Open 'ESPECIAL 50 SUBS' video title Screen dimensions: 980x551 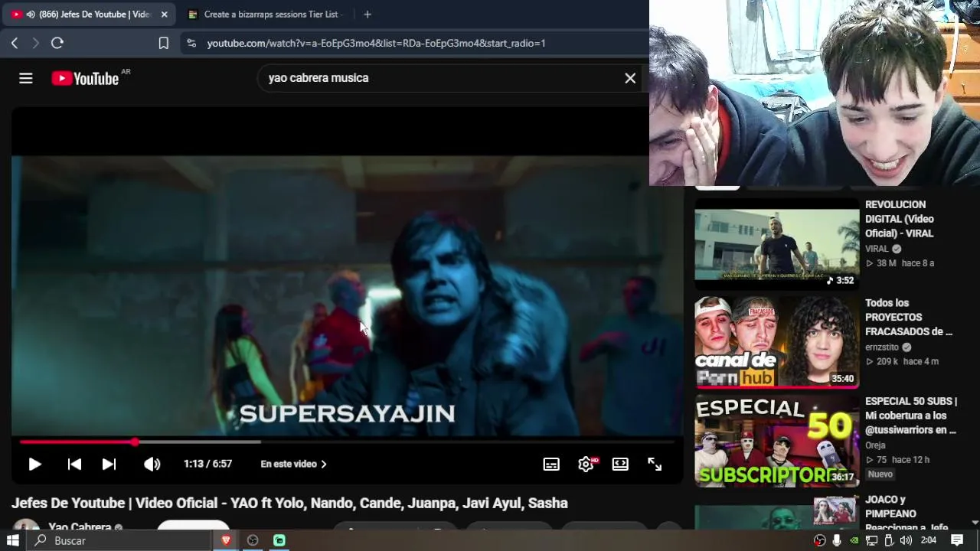click(911, 416)
